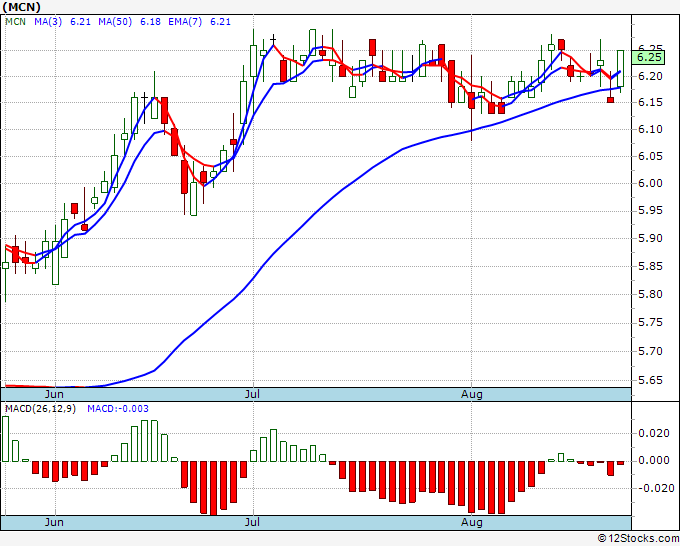
Task: Click the (MCN) chart title
Action: point(22,7)
